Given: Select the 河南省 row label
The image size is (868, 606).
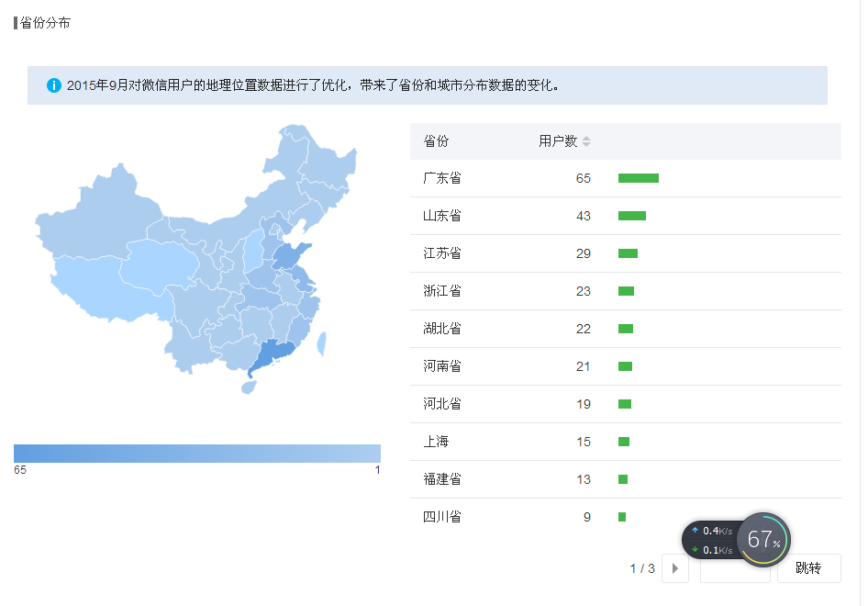Looking at the screenshot, I should (441, 366).
